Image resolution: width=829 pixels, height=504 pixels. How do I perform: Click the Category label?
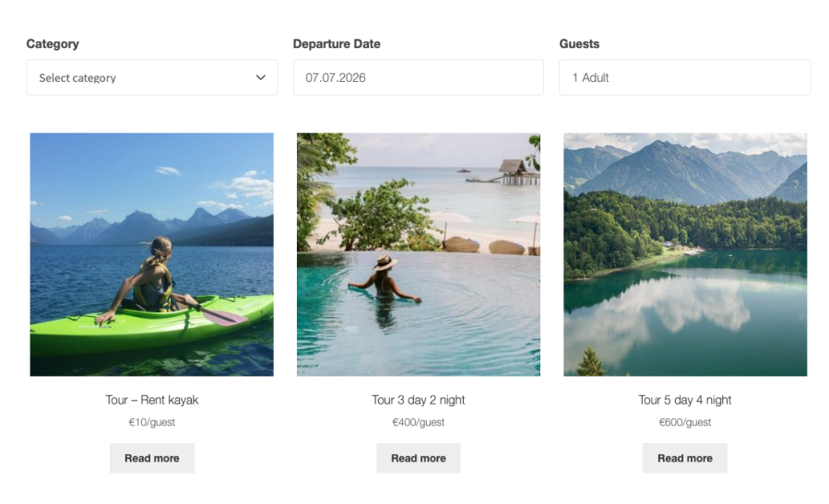(x=53, y=44)
